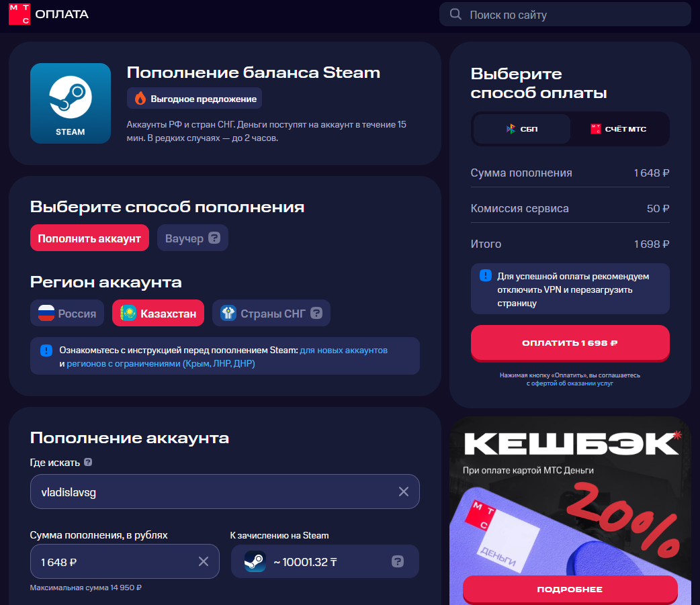Clear the vladislavsg account field
This screenshot has width=700, height=605.
pyautogui.click(x=403, y=492)
